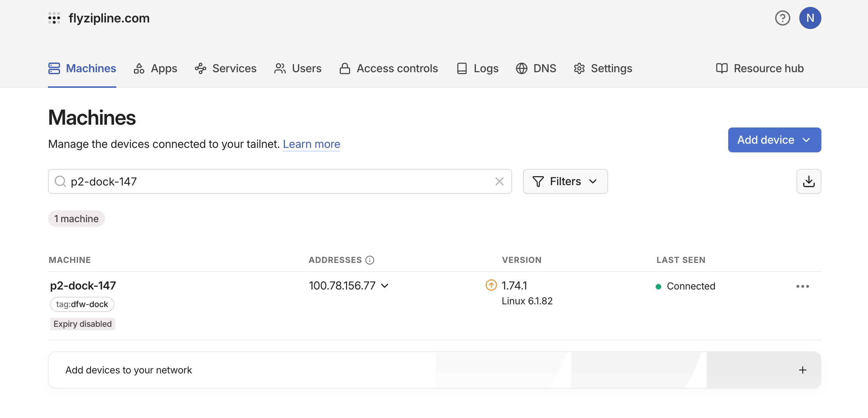868x418 pixels.
Task: Click the ADDRESSES column header
Action: coord(335,260)
